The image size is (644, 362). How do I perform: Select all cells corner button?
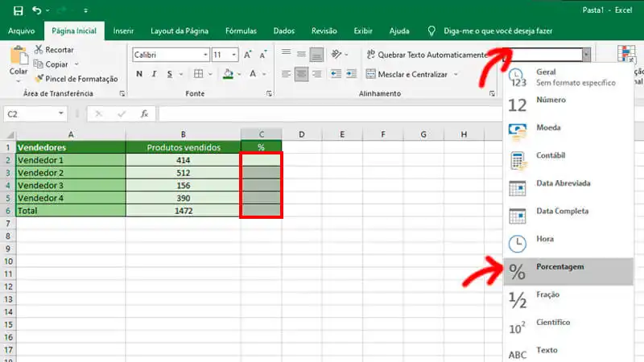tap(9, 134)
